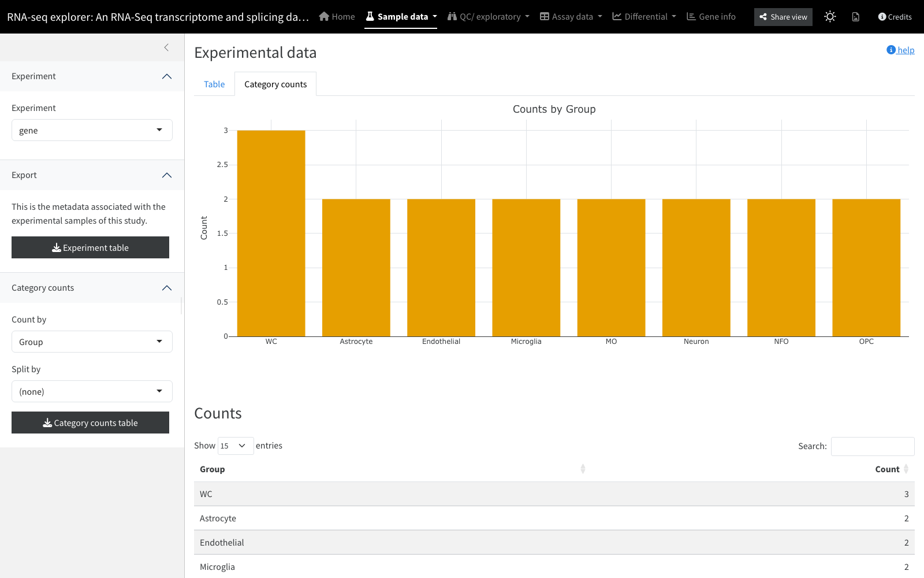Open QC/ exploratory menu
Screen dimensions: 924x578
(x=489, y=17)
